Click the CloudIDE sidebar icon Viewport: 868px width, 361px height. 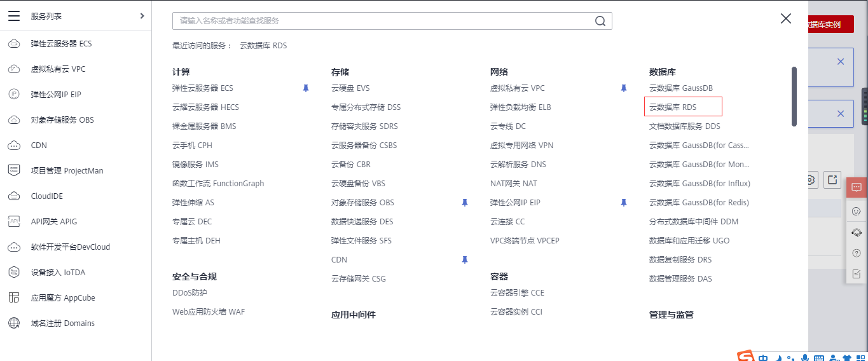14,196
